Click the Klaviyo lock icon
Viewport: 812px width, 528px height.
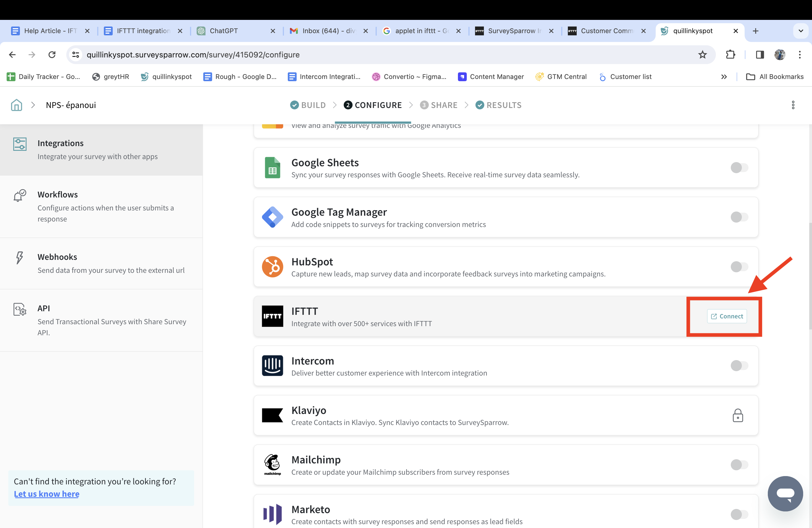pos(738,415)
